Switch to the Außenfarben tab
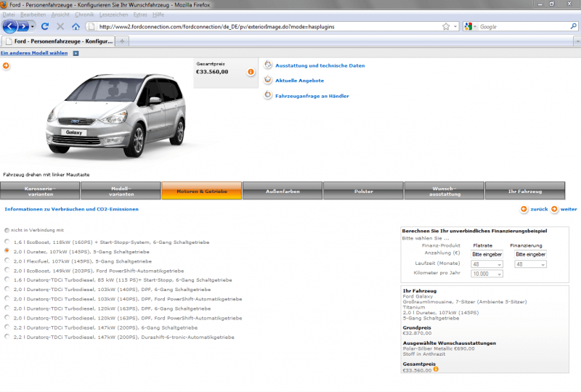Image resolution: width=581 pixels, height=392 pixels. click(x=283, y=191)
